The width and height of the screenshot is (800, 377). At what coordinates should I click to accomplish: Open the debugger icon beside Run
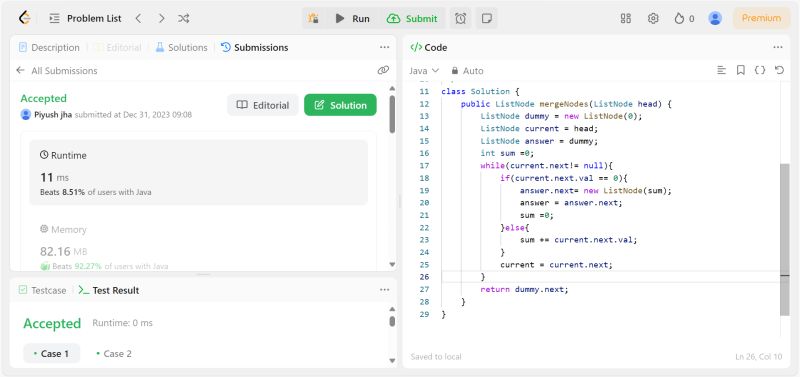(313, 18)
